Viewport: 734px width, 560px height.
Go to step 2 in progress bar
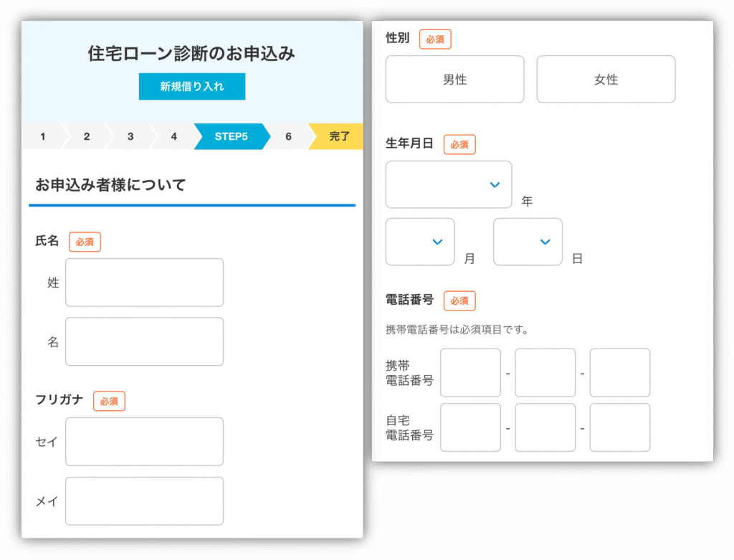tap(87, 136)
